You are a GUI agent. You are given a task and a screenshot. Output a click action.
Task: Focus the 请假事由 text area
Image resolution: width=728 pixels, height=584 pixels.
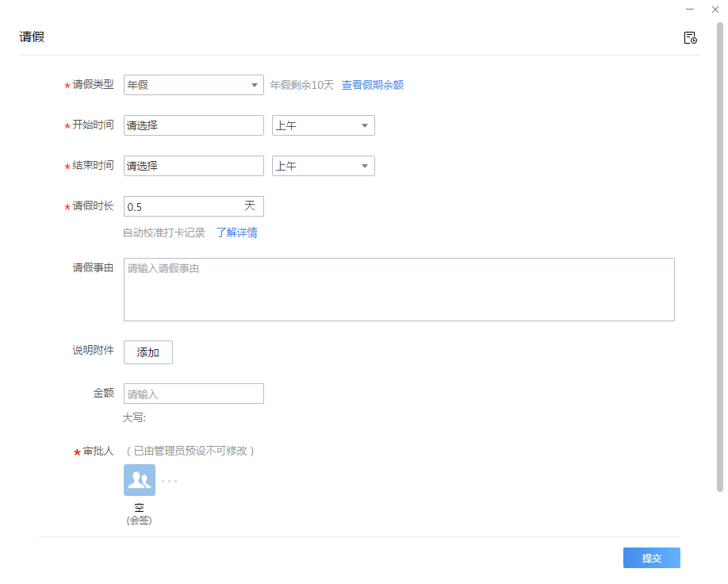pos(399,290)
